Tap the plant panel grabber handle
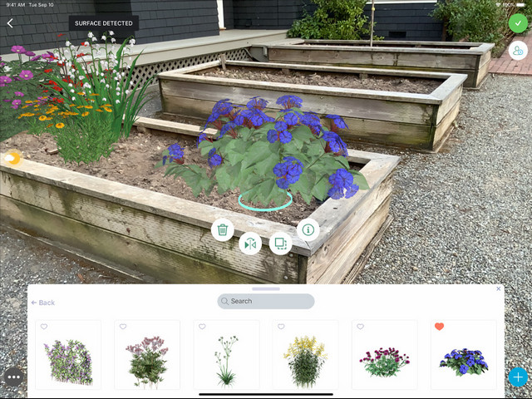The image size is (532, 399). pyautogui.click(x=266, y=289)
